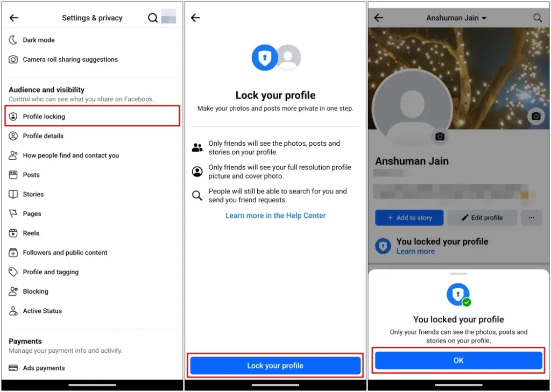Tap the Active Status person icon
Viewport: 551px width, 392px height.
coord(13,311)
